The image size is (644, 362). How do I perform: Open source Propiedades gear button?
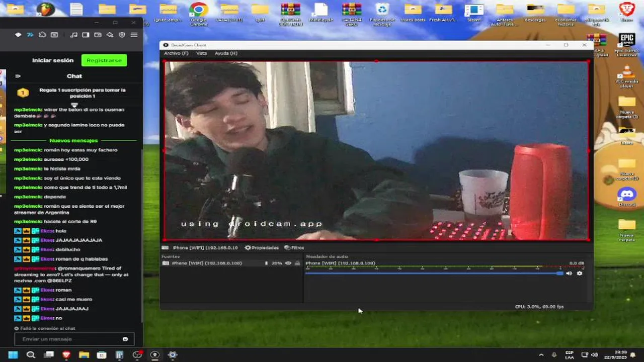point(262,248)
